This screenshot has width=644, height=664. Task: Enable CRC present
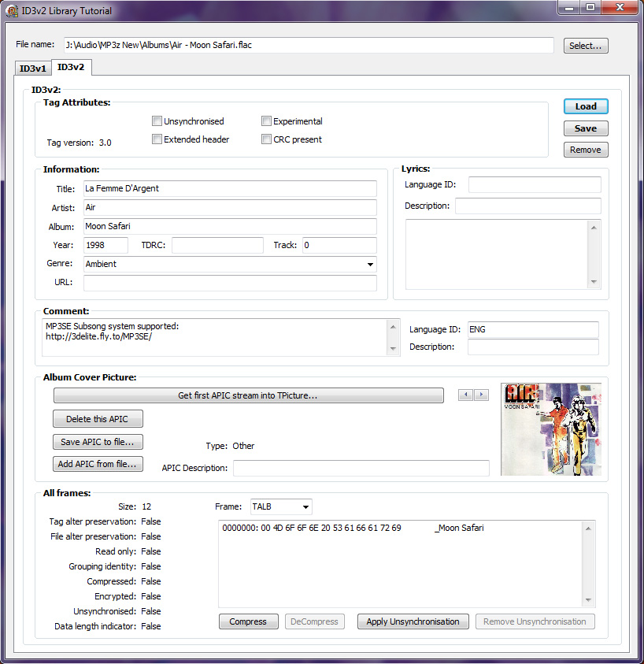pyautogui.click(x=266, y=139)
